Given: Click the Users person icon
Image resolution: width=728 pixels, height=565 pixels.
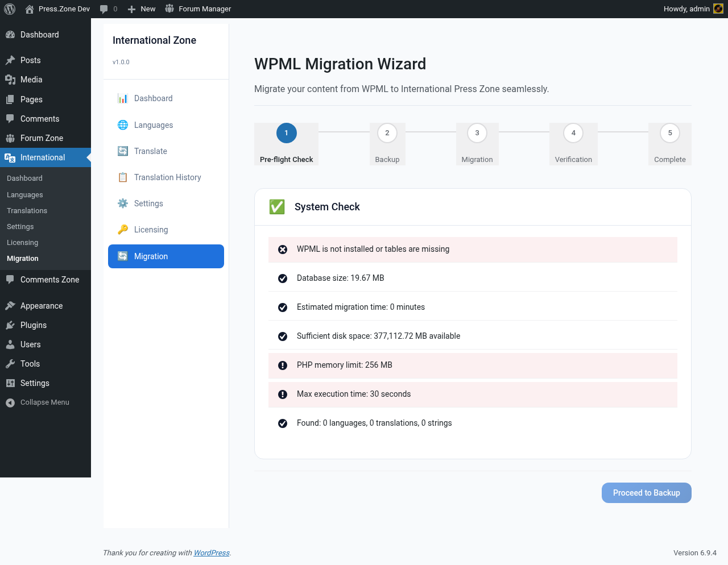Looking at the screenshot, I should 10,344.
